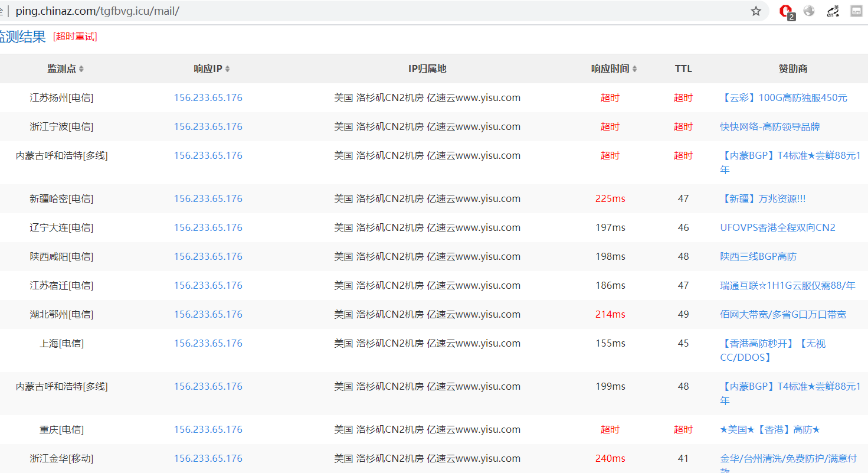Open IP link in 上海[电信] row

tap(208, 344)
